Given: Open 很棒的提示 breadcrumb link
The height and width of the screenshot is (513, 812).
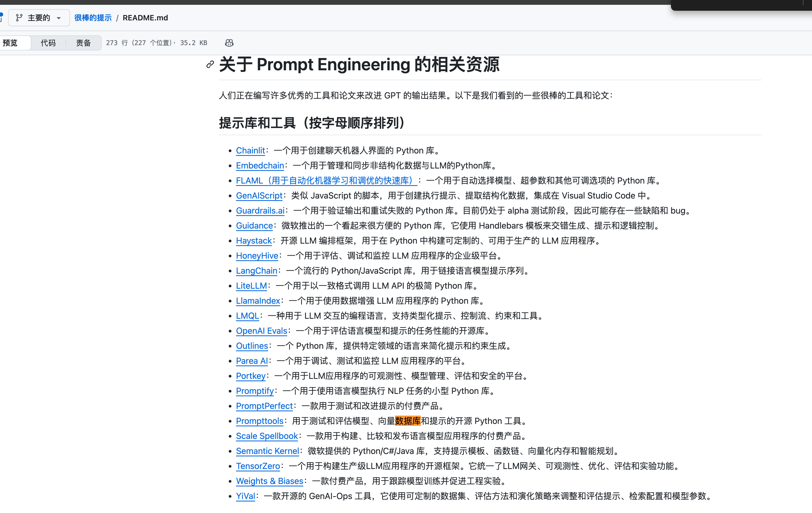Looking at the screenshot, I should tap(93, 17).
